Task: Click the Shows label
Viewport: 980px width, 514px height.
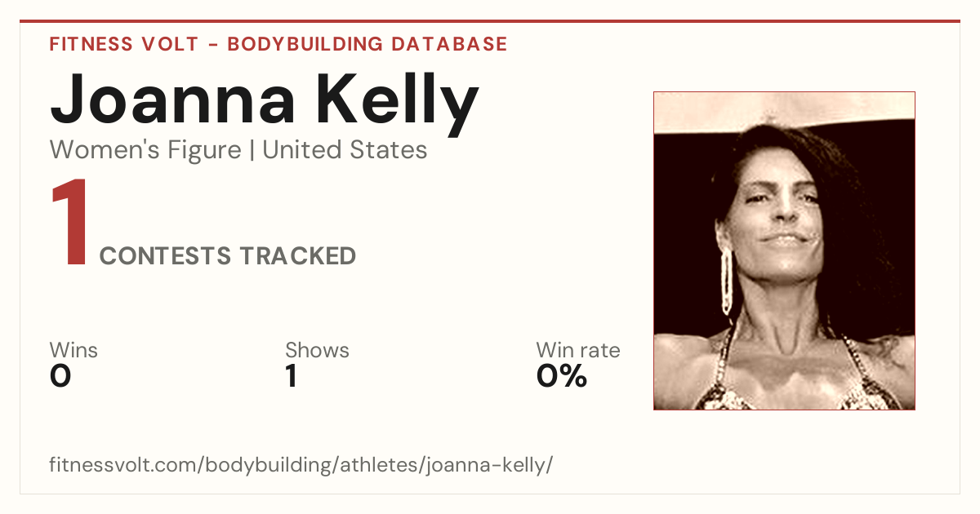Action: coord(317,351)
